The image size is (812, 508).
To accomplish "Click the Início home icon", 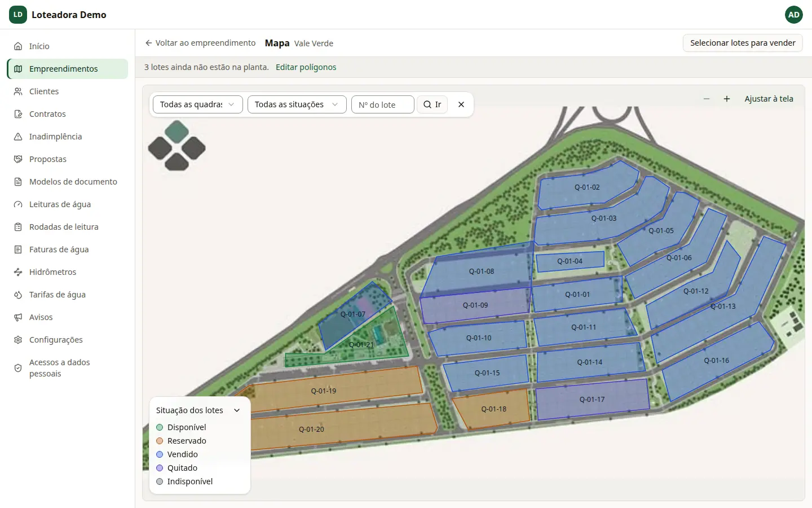I will 18,46.
